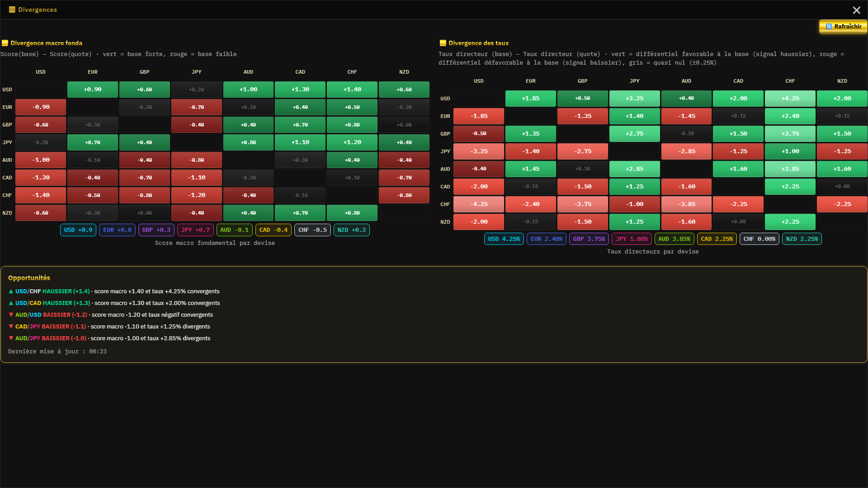Click the -2.75 rates cell for JPY/GBP

pyautogui.click(x=583, y=151)
